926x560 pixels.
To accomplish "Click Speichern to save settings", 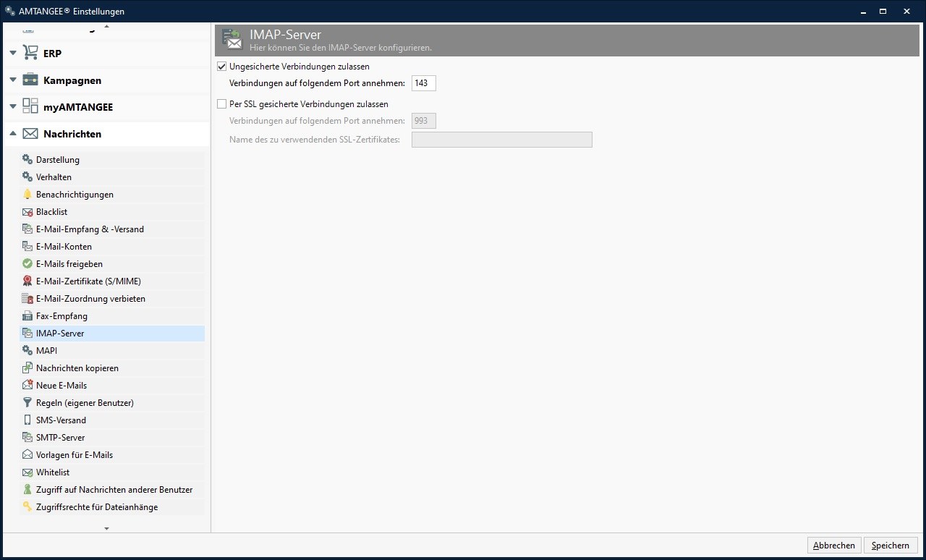I will (x=891, y=546).
